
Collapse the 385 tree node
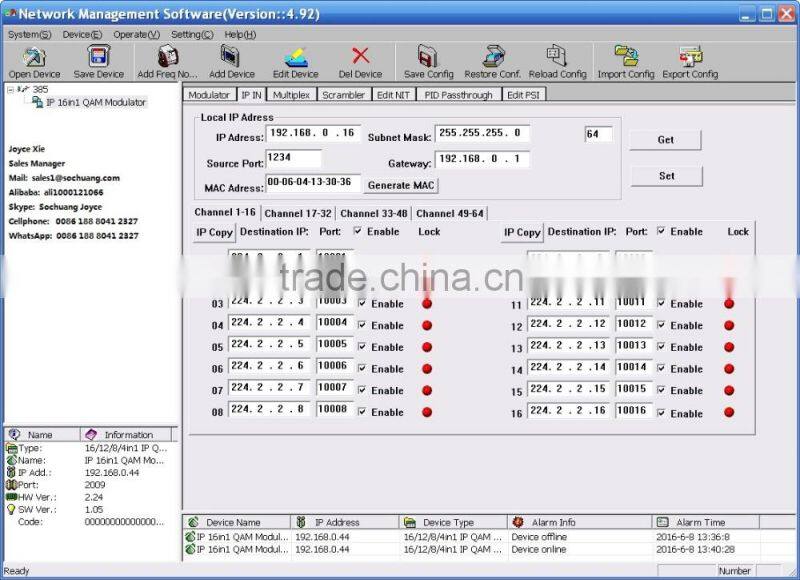11,90
